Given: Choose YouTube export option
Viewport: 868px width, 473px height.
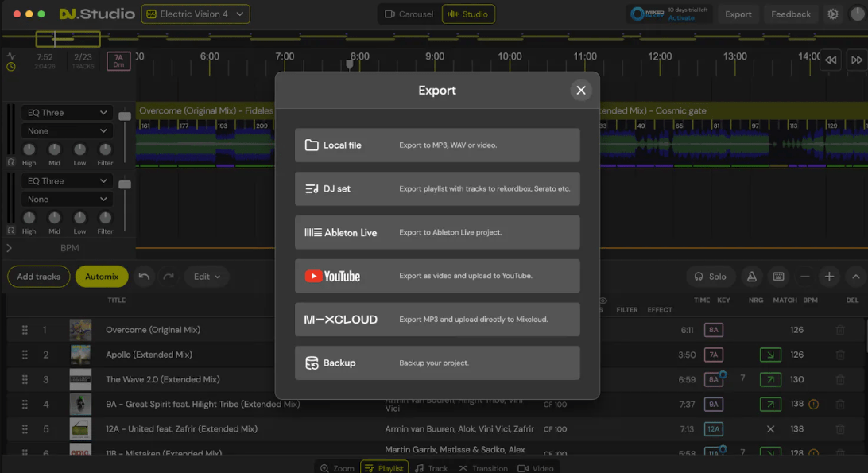Looking at the screenshot, I should [x=437, y=276].
